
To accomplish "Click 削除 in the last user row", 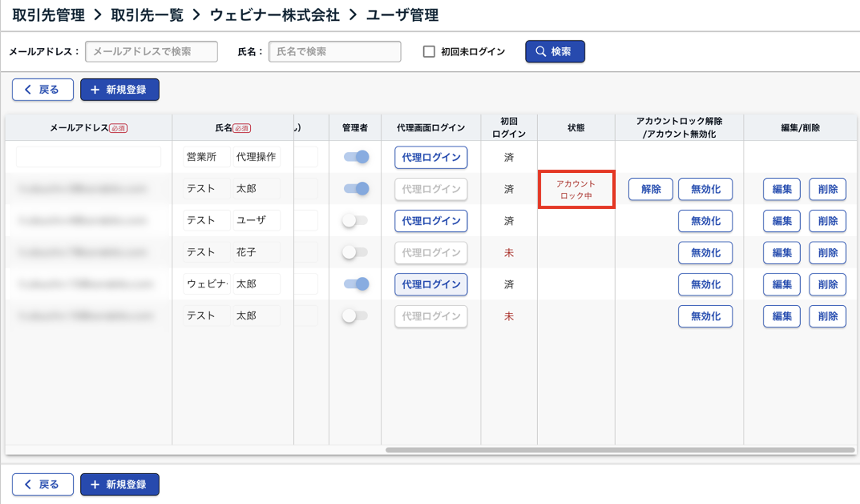I will click(827, 316).
